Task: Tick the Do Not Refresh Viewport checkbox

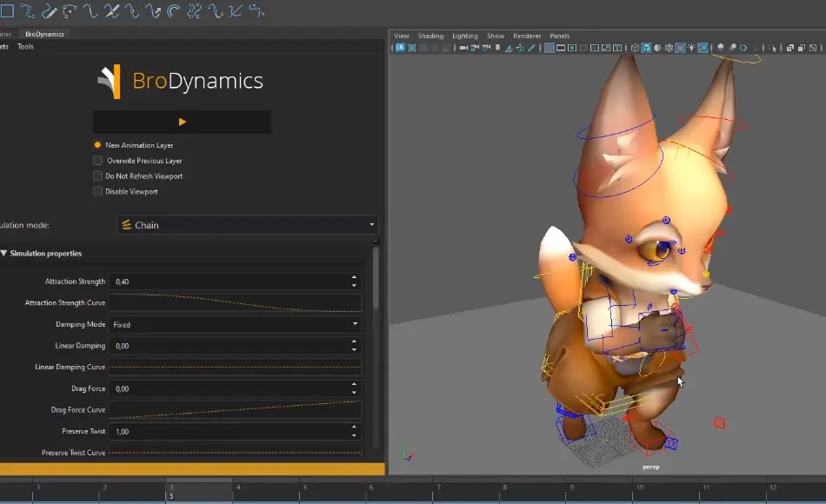Action: [x=97, y=176]
